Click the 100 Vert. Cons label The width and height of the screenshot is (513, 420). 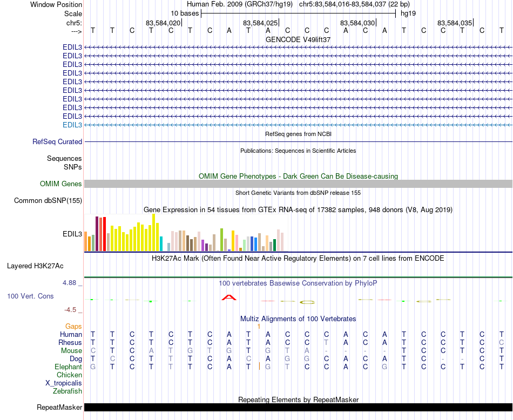30,296
